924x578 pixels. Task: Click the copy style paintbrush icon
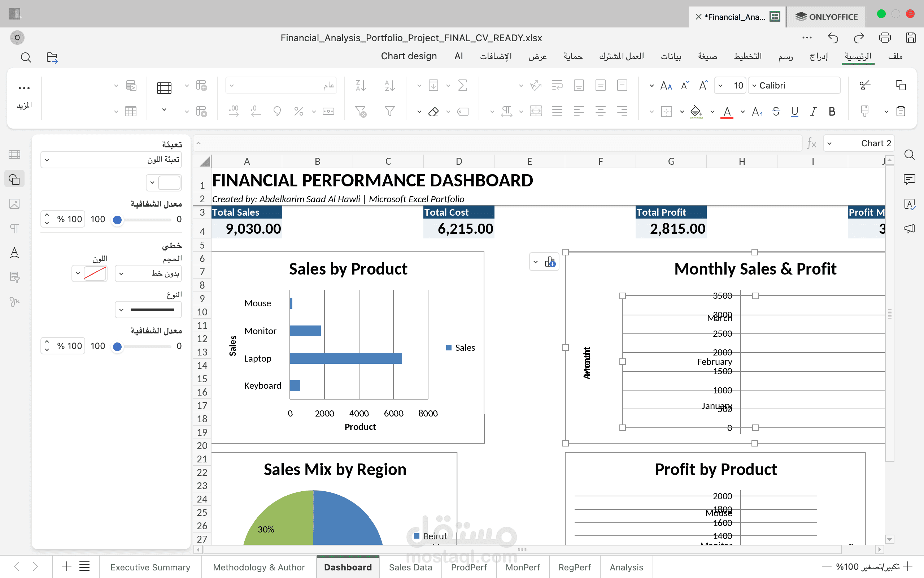coord(865,112)
